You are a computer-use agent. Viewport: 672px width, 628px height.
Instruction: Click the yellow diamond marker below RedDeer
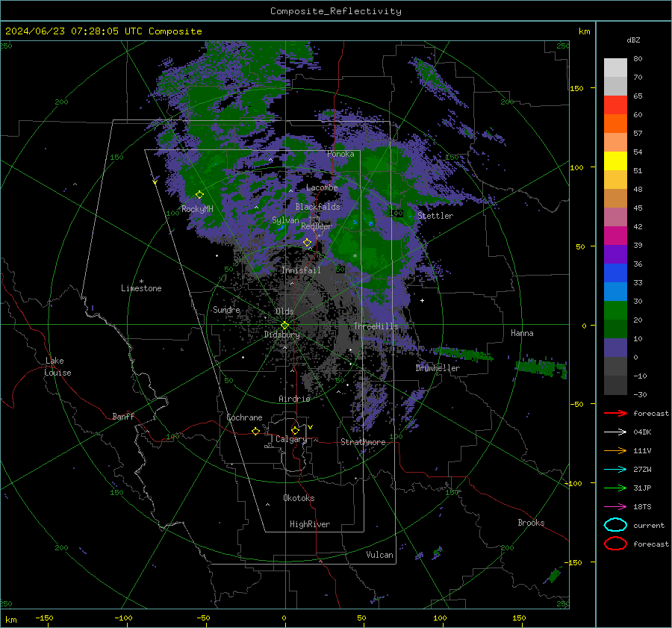(x=308, y=243)
